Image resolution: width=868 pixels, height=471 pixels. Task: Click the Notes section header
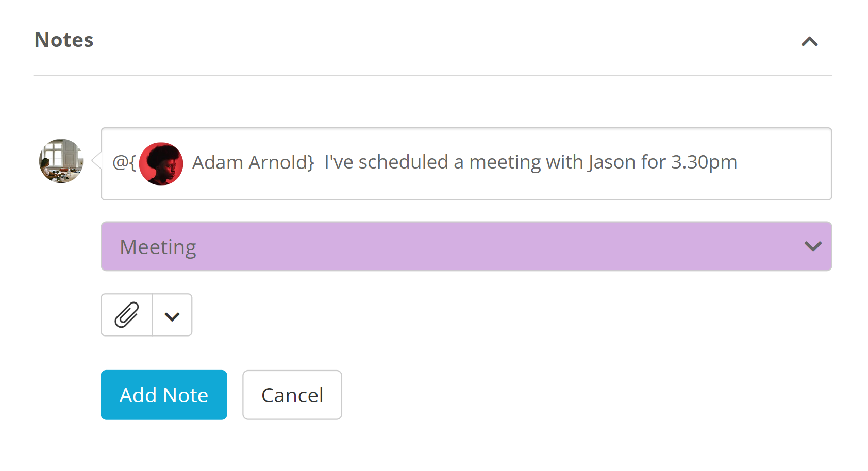pyautogui.click(x=64, y=39)
